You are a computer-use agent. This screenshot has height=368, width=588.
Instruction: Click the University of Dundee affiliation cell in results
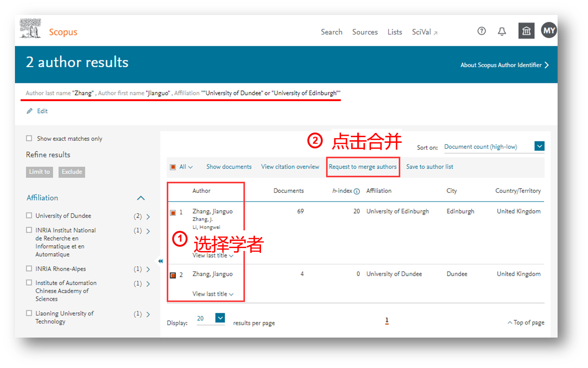[394, 274]
